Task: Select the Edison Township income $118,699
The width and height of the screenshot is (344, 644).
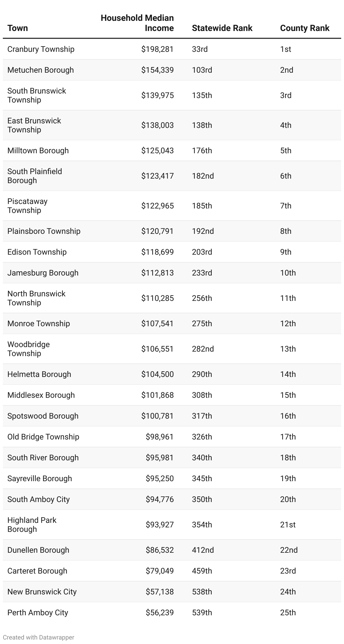Action: click(x=157, y=252)
